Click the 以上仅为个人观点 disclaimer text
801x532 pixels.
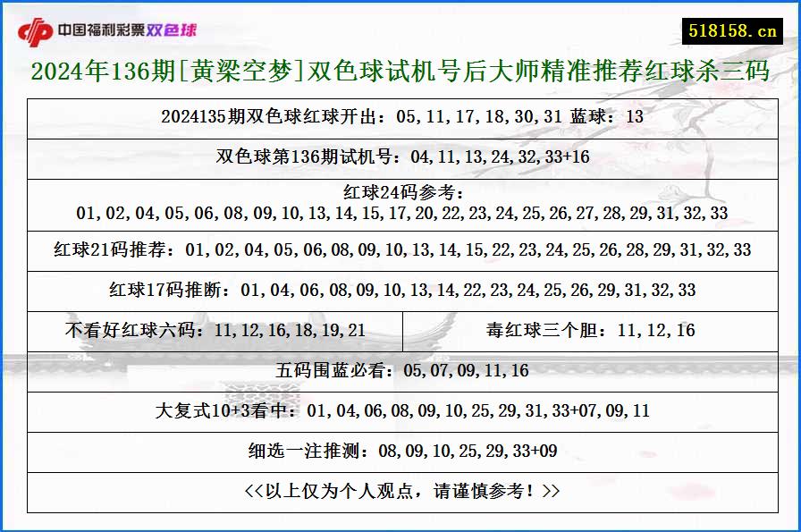tap(400, 489)
